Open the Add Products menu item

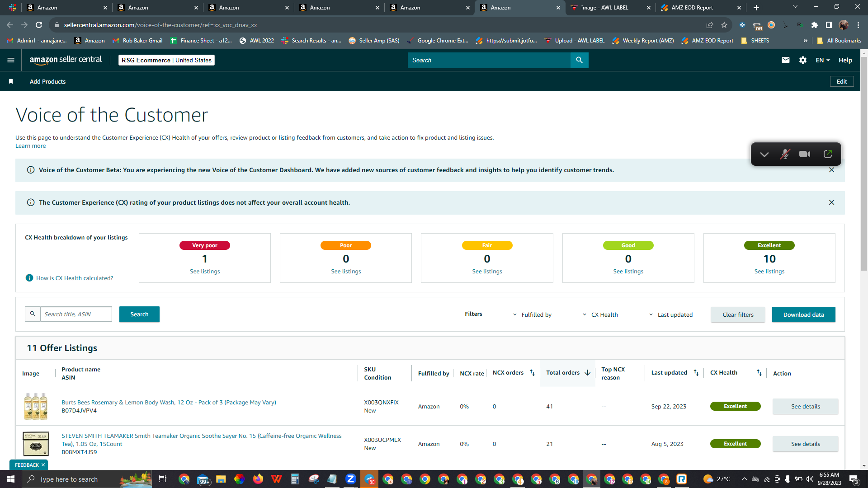tap(47, 81)
